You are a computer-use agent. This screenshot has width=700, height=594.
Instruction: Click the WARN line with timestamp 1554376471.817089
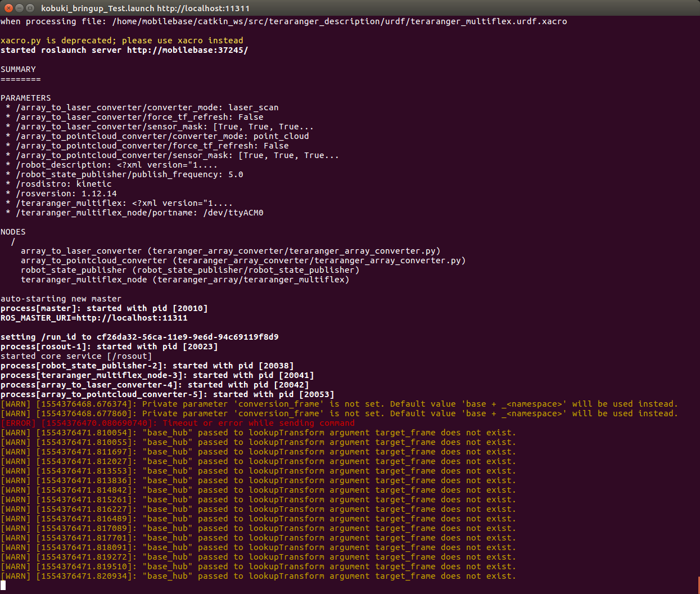(x=258, y=528)
